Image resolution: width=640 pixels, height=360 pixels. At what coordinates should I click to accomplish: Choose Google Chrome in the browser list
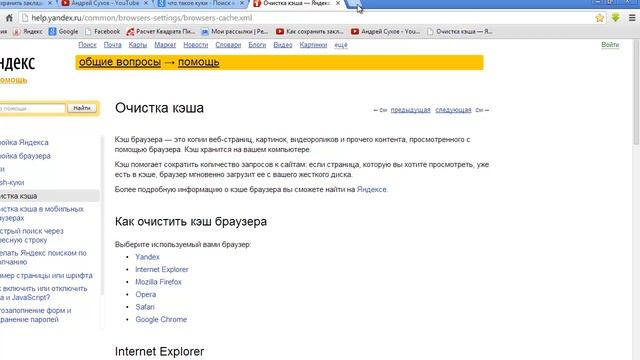click(x=161, y=319)
